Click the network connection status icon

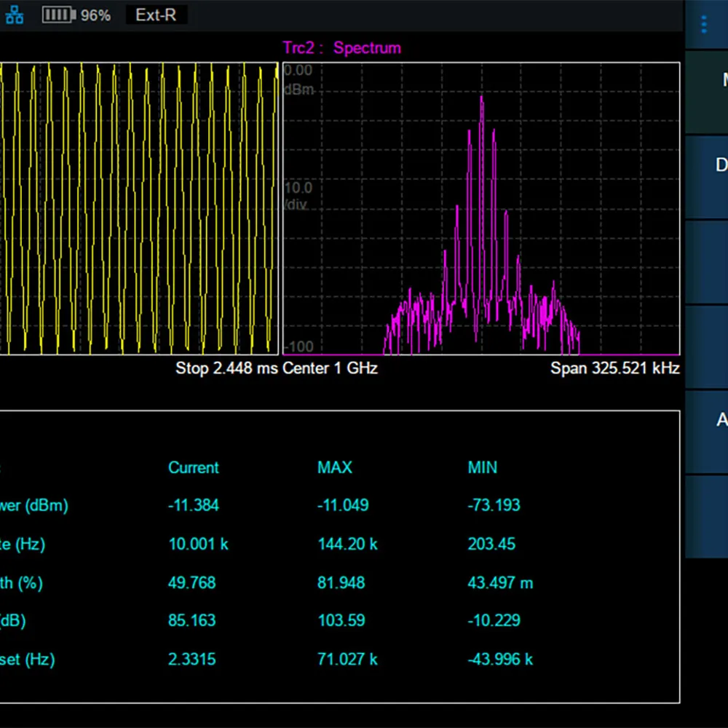(15, 15)
